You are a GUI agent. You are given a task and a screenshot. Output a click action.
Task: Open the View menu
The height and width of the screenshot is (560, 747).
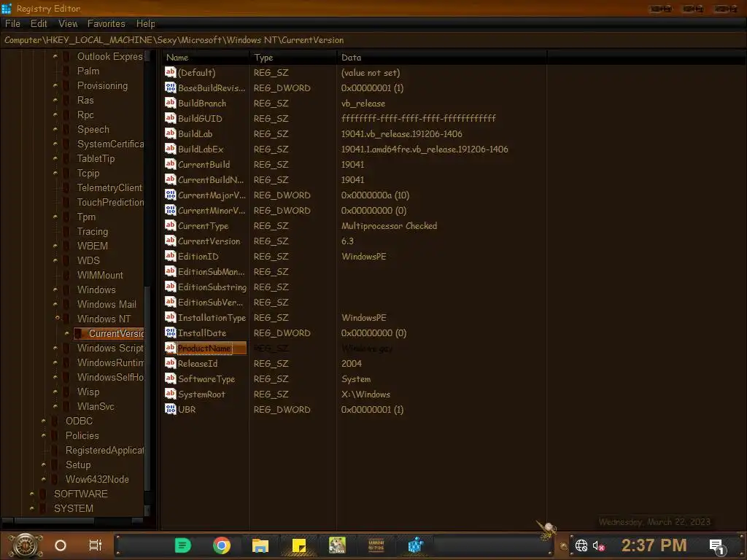coord(68,23)
